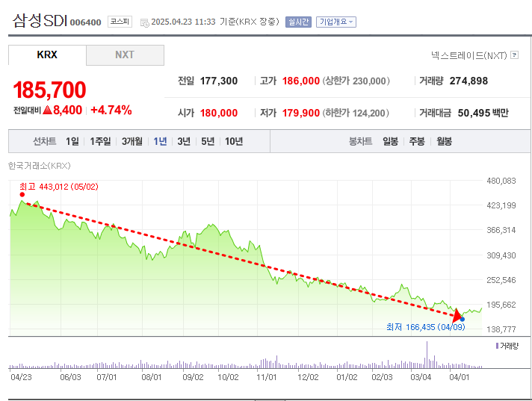
Task: Click the red 최고 high point marker
Action: coord(22,195)
